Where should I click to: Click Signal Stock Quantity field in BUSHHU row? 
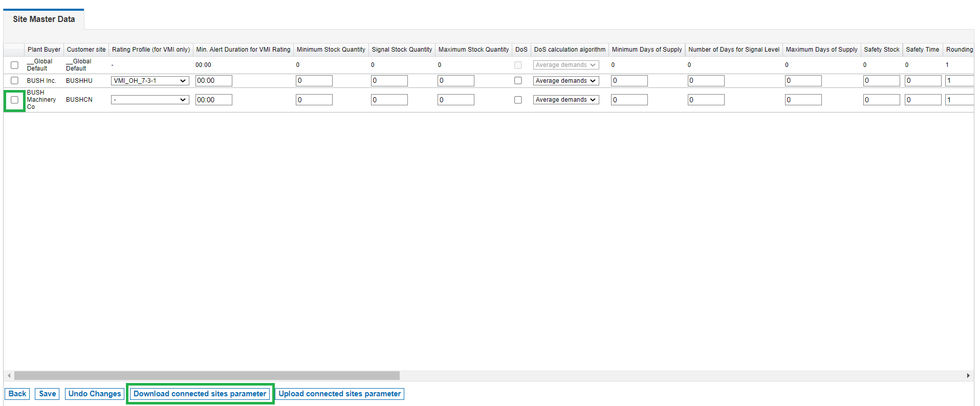click(x=389, y=81)
